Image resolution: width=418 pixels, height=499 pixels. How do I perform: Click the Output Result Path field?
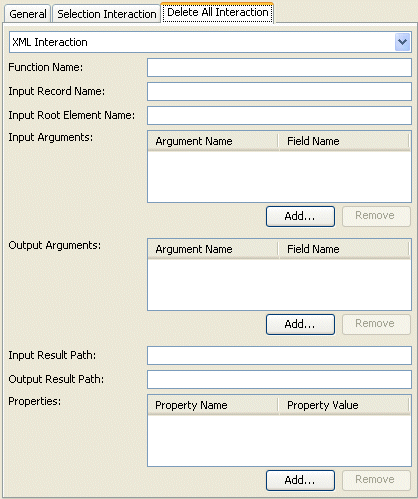[279, 380]
